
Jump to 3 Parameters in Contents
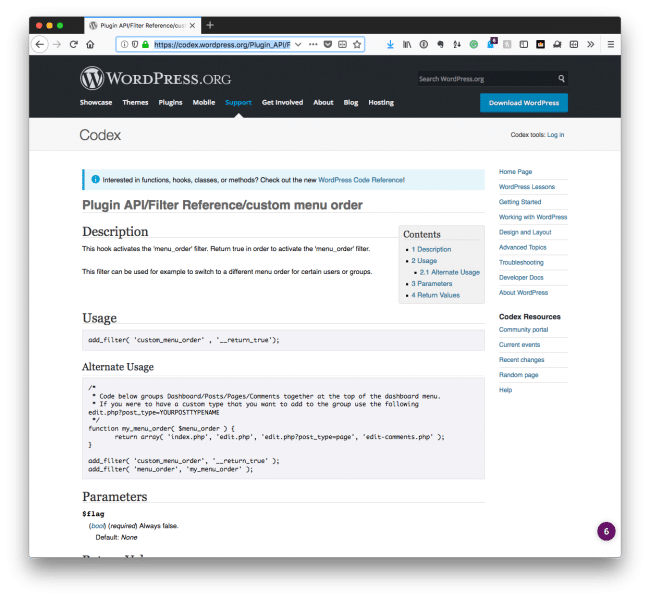[x=432, y=284]
